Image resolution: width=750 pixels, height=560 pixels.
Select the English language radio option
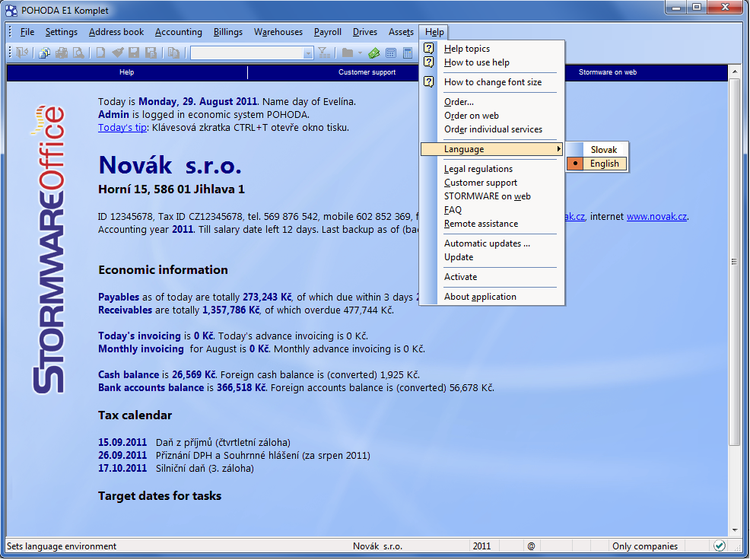coord(597,164)
